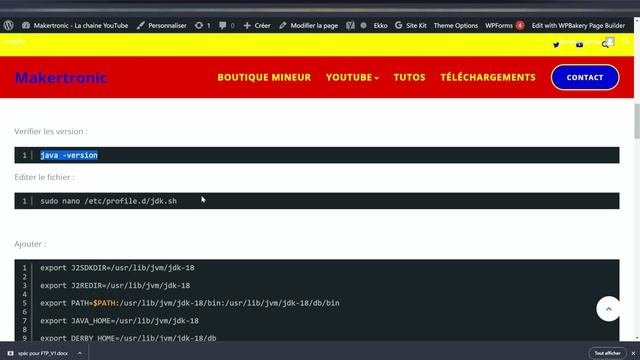Click Edit with WPBakery Page Builder
The width and height of the screenshot is (640, 360).
coord(578,25)
